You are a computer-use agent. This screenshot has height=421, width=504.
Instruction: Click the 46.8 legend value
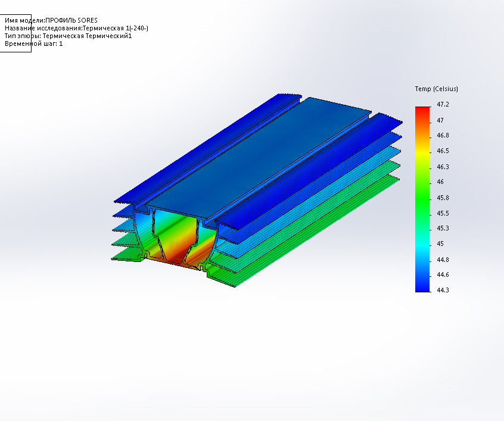point(443,135)
